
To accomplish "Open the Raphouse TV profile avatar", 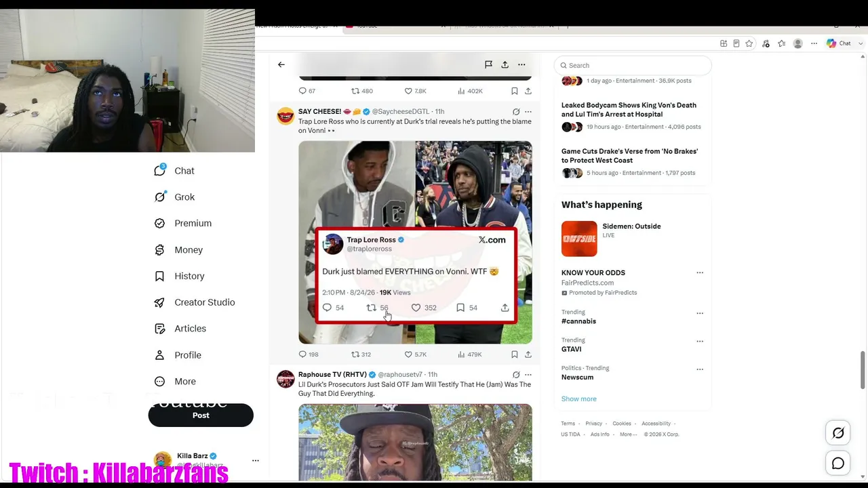I will tap(285, 379).
